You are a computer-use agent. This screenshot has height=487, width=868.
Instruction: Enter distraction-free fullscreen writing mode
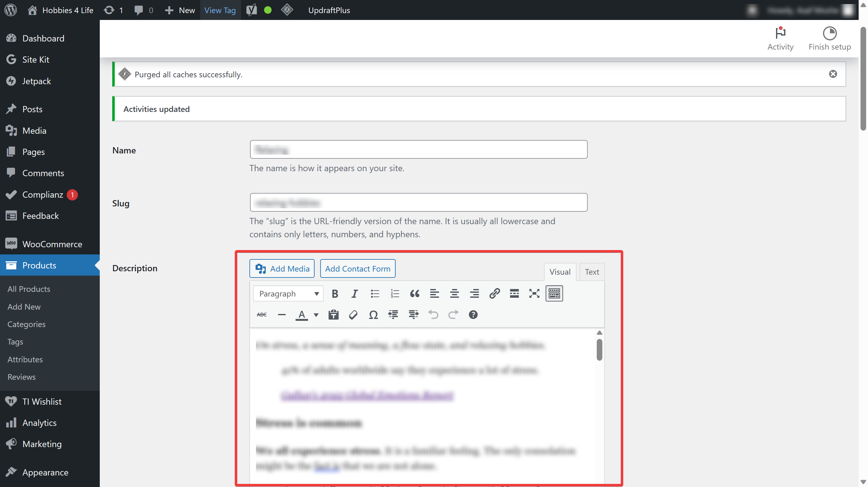click(x=534, y=294)
